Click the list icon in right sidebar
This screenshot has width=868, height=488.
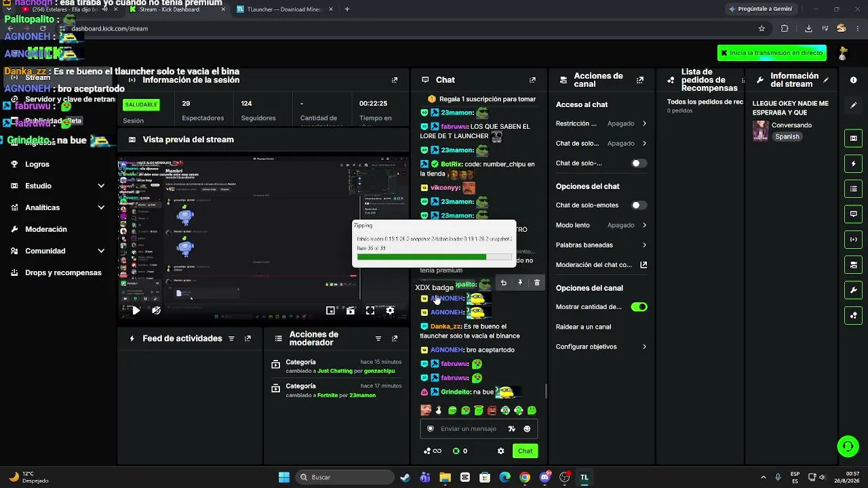(x=853, y=188)
